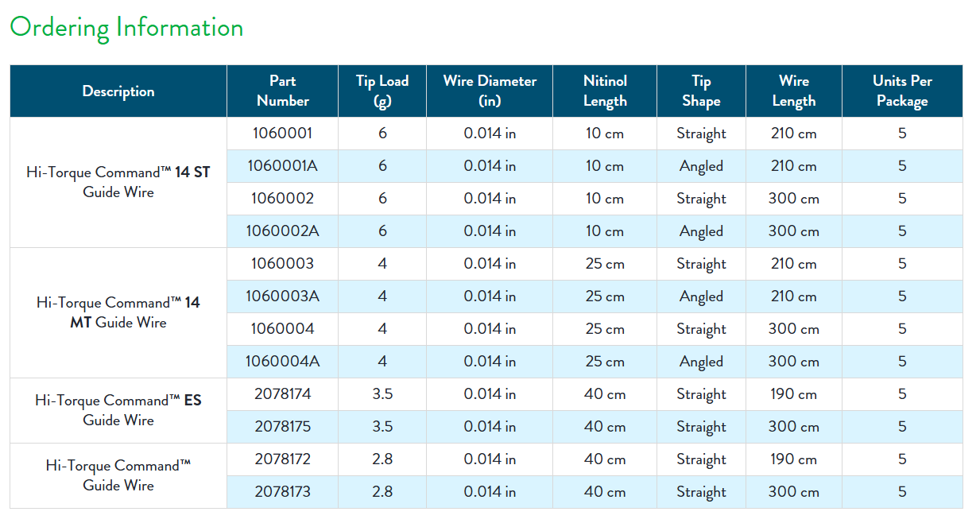Select the Tip Load (g) column header
The height and width of the screenshot is (527, 980).
pos(382,91)
